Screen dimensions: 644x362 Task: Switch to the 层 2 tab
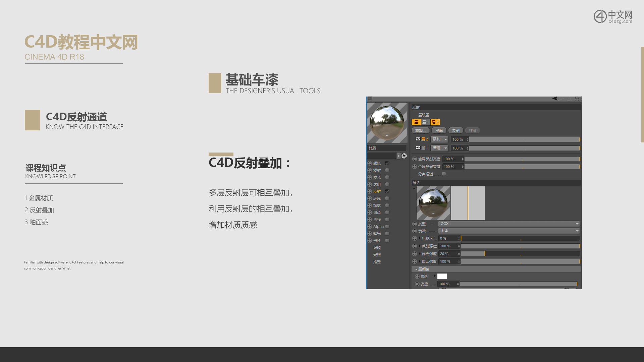(435, 122)
